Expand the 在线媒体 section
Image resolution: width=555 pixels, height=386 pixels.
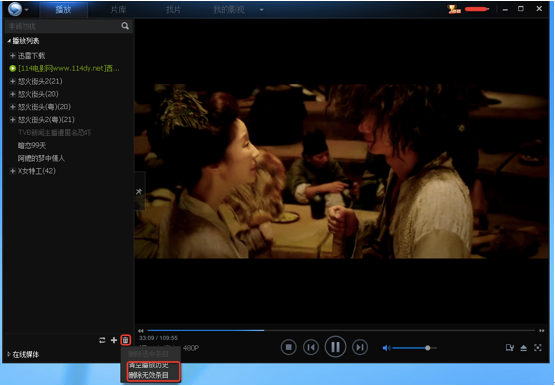tap(9, 354)
